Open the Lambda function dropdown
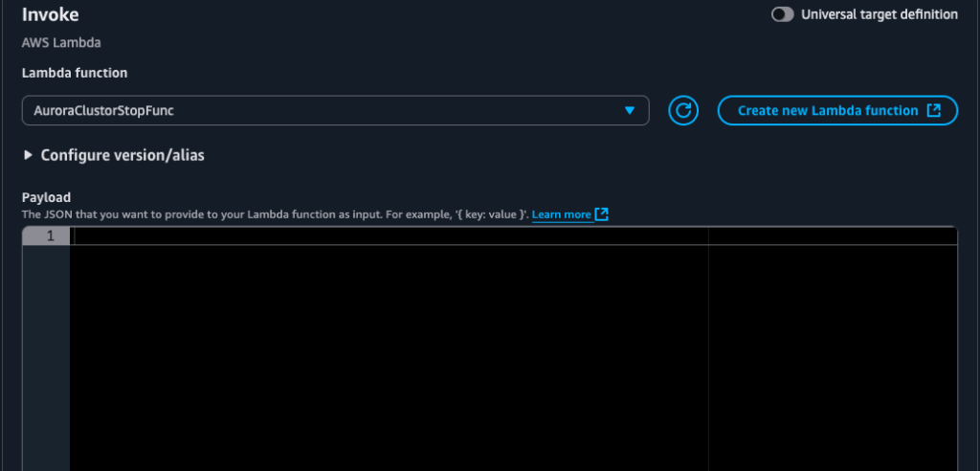 335,111
